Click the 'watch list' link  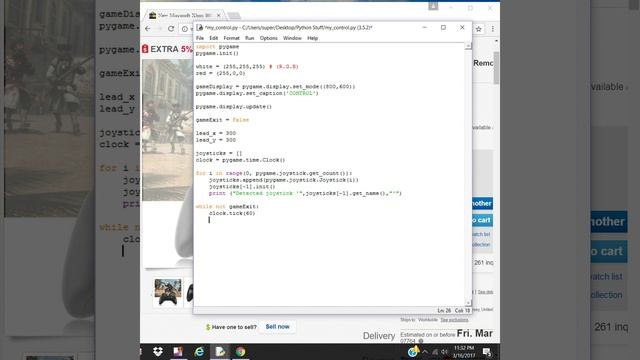[x=481, y=234]
